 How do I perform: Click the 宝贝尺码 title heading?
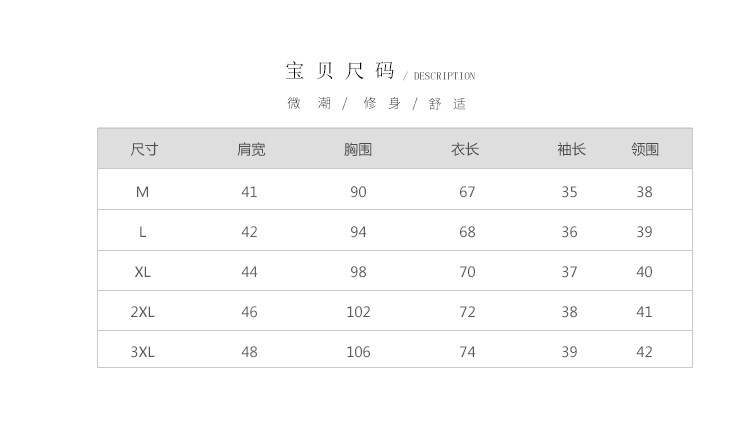click(x=340, y=71)
